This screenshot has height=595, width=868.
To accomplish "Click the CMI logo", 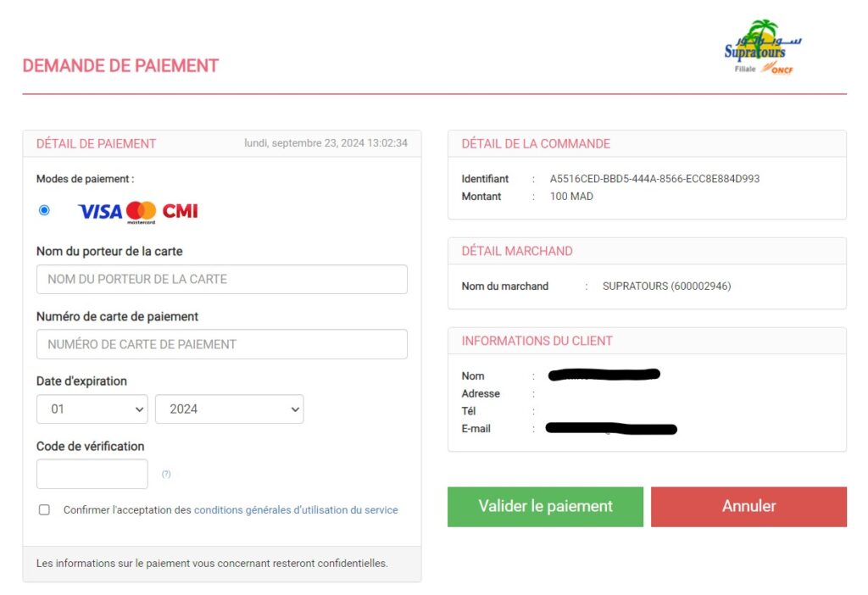I will click(x=181, y=211).
